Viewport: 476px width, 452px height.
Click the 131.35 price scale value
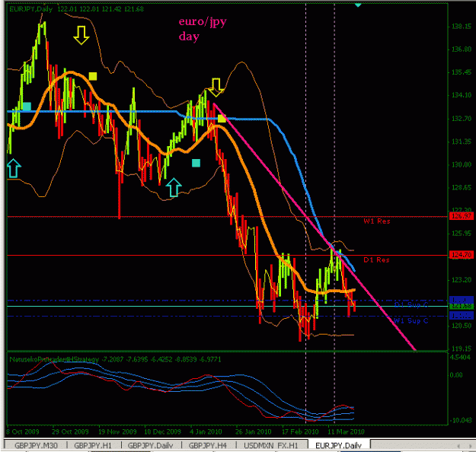(x=462, y=142)
